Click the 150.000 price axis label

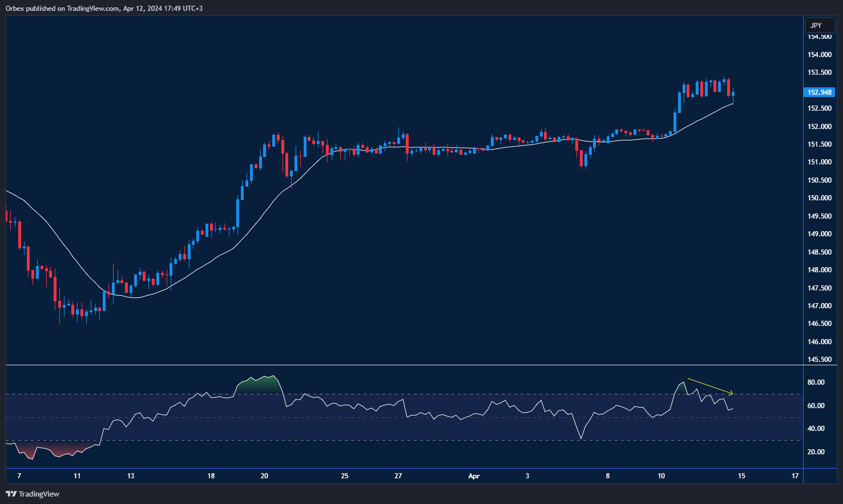[x=820, y=198]
